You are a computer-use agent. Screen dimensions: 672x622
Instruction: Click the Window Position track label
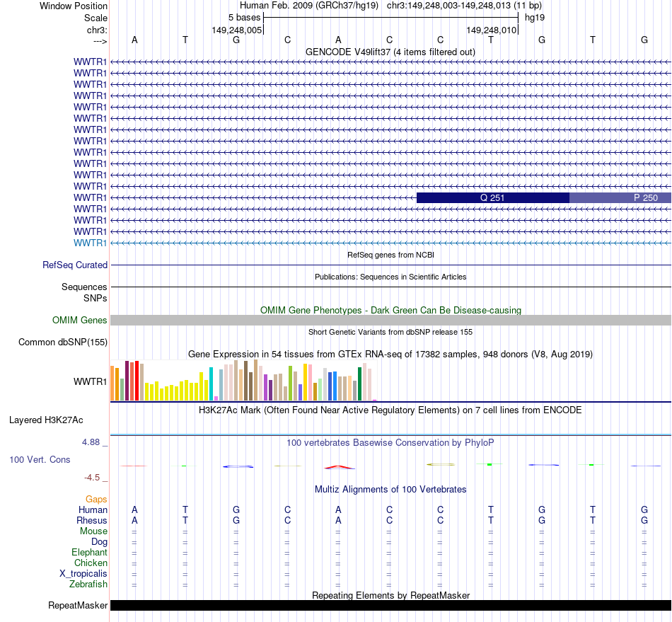coord(74,6)
